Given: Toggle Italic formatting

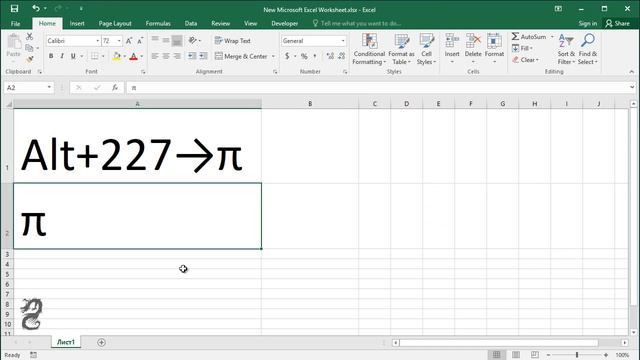Looking at the screenshot, I should [x=62, y=56].
